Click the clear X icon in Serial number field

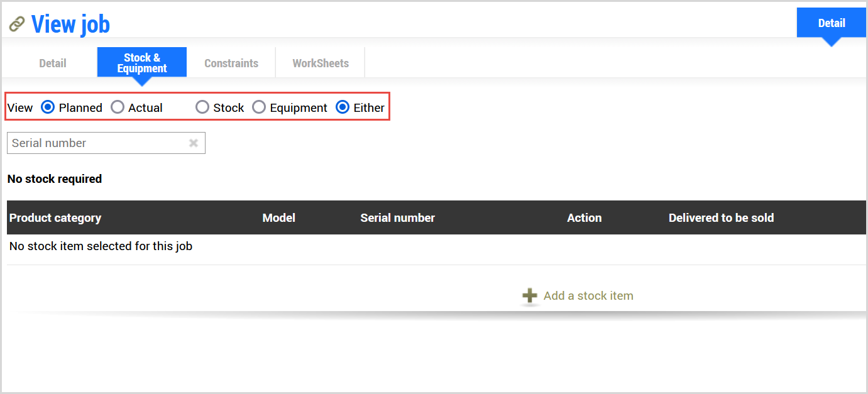tap(194, 143)
